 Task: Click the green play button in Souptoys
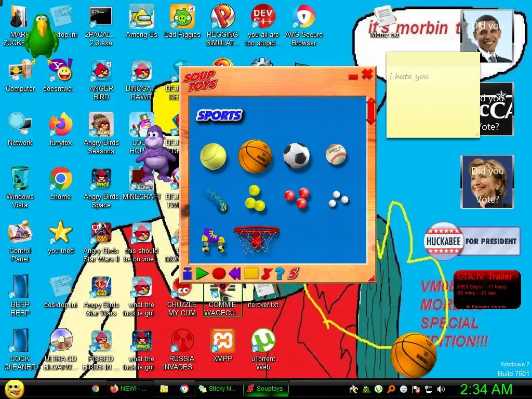pos(202,273)
